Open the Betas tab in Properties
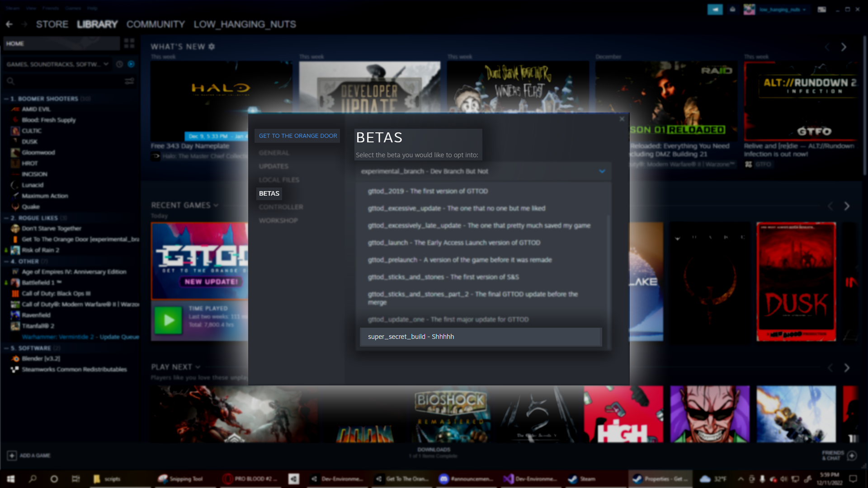The width and height of the screenshot is (868, 488). click(269, 193)
